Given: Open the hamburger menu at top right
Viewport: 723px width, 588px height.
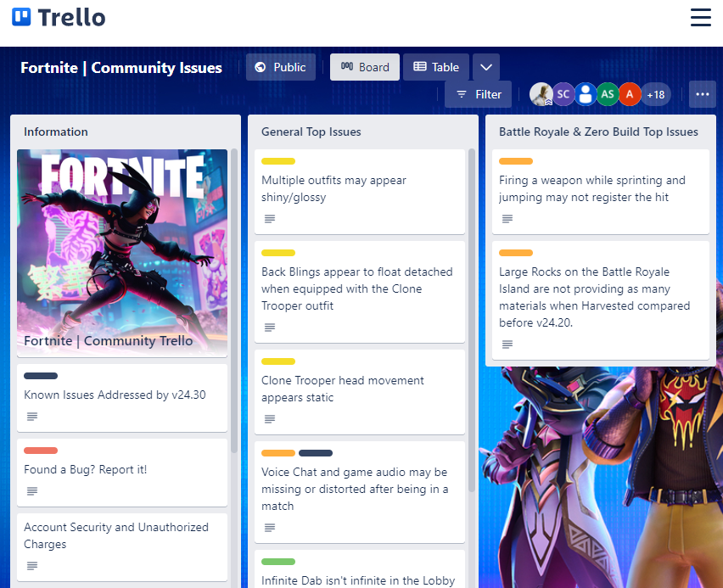Looking at the screenshot, I should point(700,18).
